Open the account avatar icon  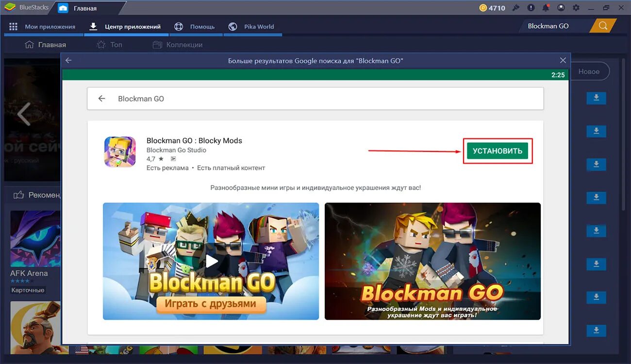tap(561, 8)
